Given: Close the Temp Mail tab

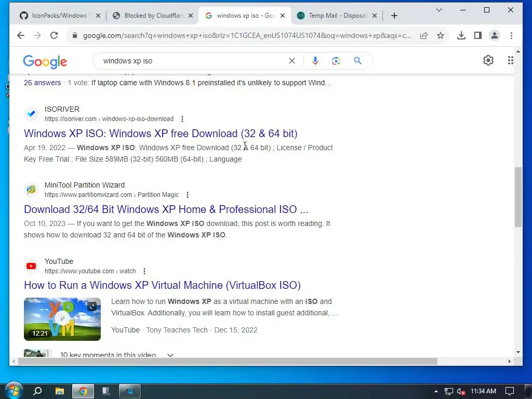Looking at the screenshot, I should (x=375, y=16).
